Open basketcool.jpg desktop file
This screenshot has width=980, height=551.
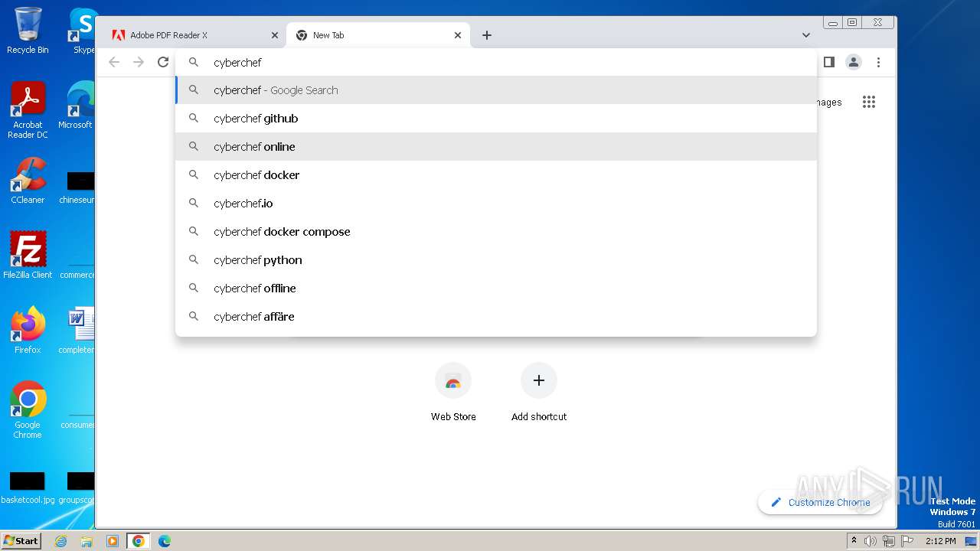click(x=28, y=487)
